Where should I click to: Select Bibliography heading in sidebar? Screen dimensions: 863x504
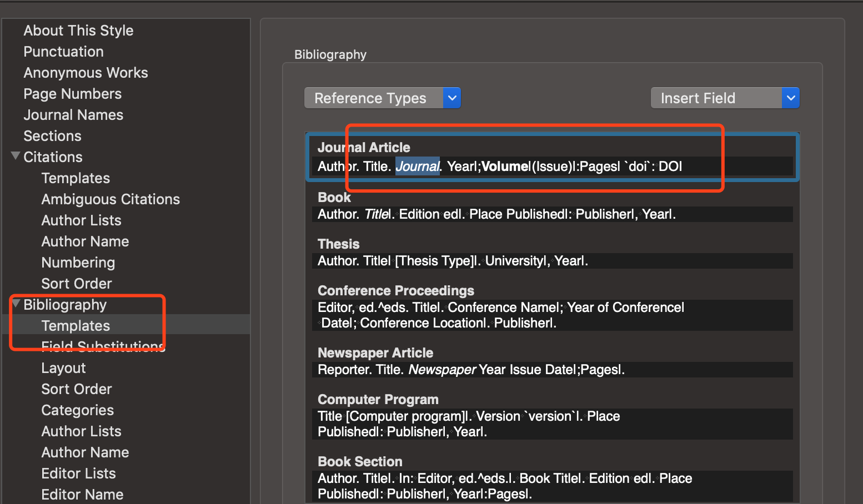pyautogui.click(x=65, y=305)
